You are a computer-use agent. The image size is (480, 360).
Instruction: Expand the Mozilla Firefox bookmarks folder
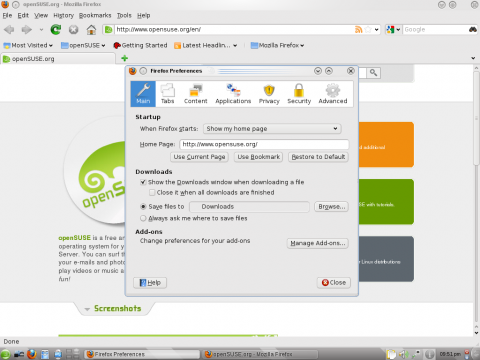tap(277, 45)
